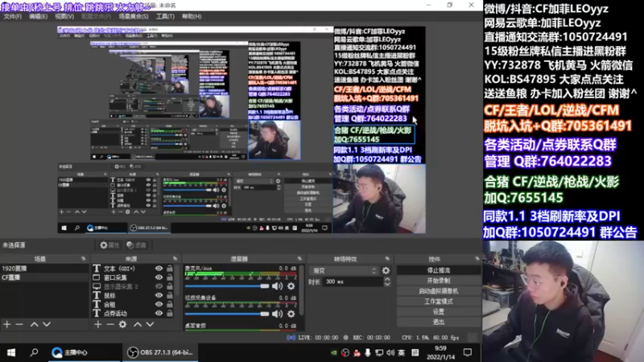
Task: Enable 工作室模式 studio mode
Action: (439, 301)
